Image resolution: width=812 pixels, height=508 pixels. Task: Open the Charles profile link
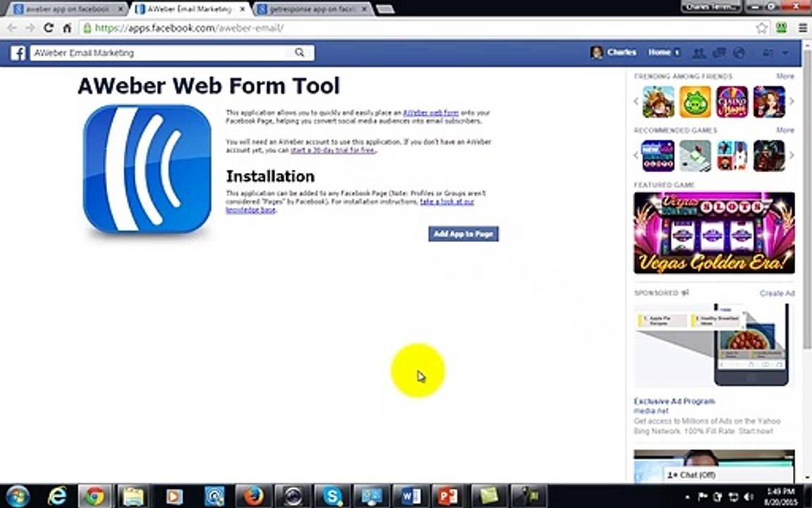(614, 52)
